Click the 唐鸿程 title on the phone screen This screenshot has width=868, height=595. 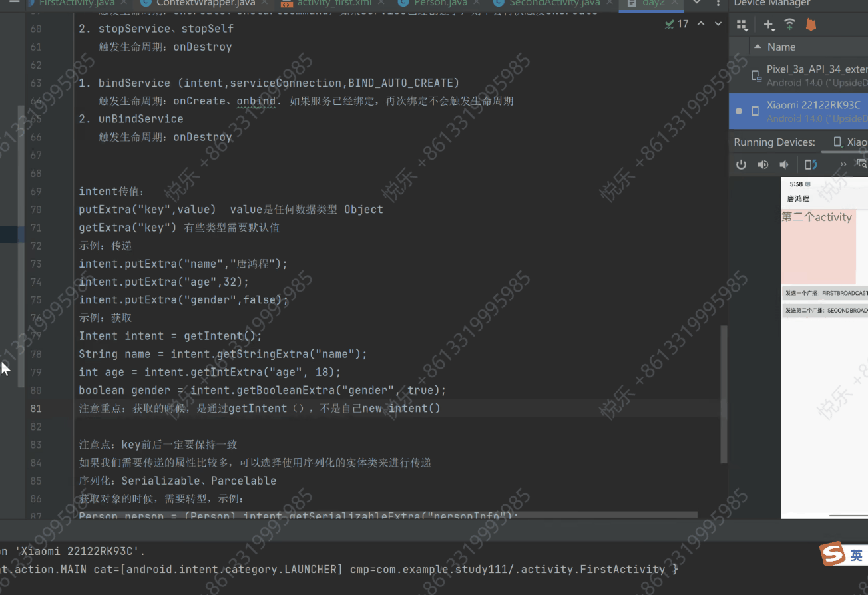(798, 198)
